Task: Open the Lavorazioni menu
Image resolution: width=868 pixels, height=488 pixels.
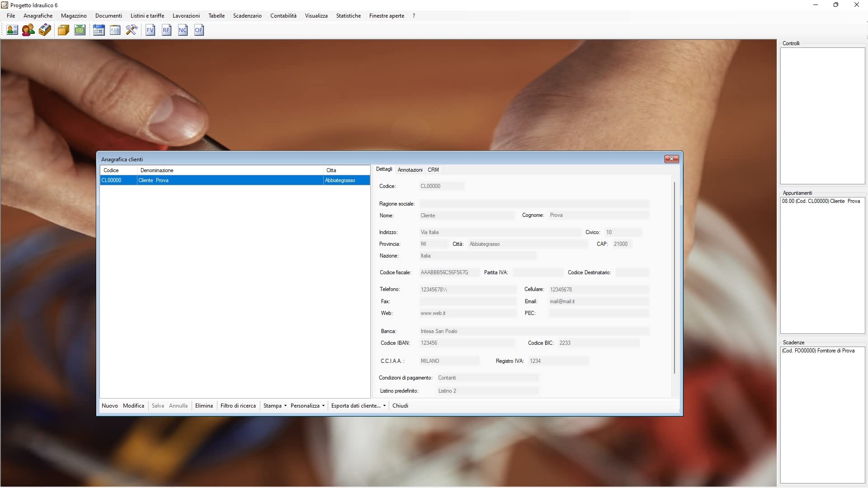Action: (186, 16)
